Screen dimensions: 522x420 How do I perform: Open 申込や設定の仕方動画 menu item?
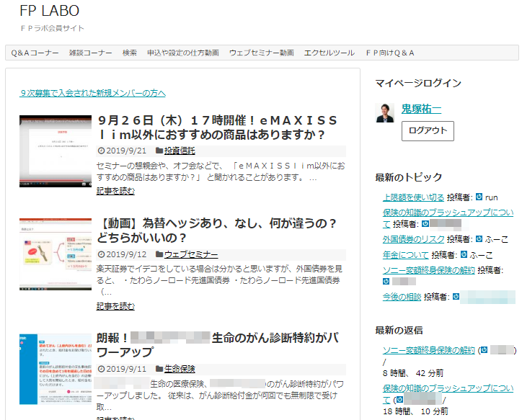tap(183, 53)
